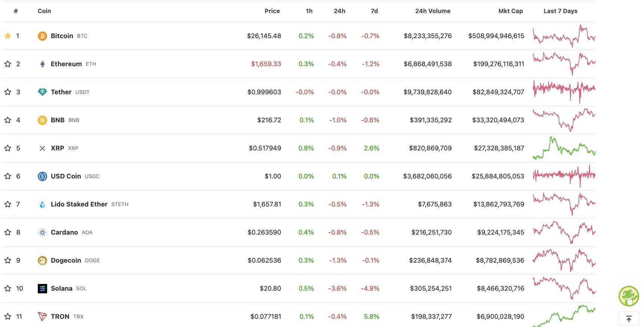The width and height of the screenshot is (644, 327).
Task: Select the Tether USDT teal icon
Action: coord(42,92)
